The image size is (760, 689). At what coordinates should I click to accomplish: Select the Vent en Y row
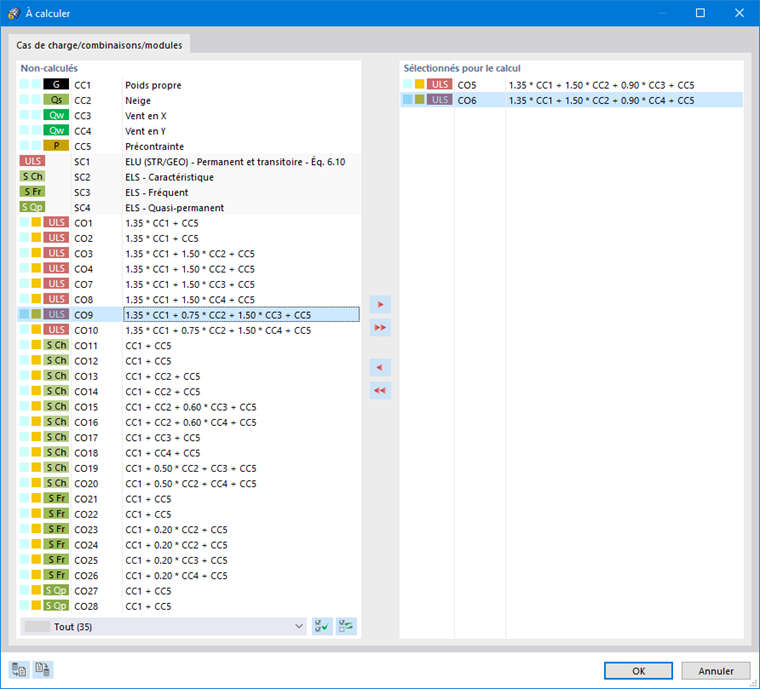(189, 131)
